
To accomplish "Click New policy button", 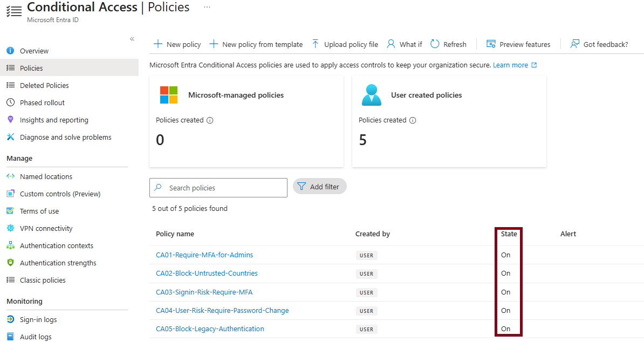I will [x=177, y=44].
